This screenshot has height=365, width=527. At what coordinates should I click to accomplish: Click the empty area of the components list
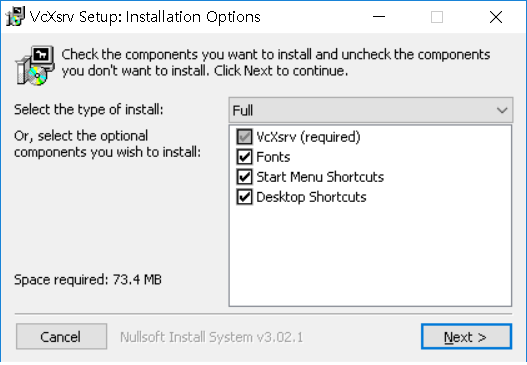pos(370,255)
